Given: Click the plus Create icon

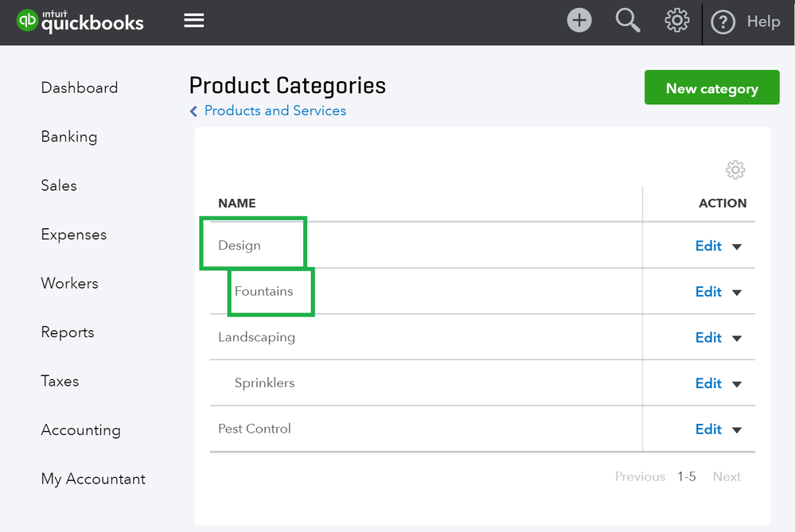Looking at the screenshot, I should click(579, 21).
